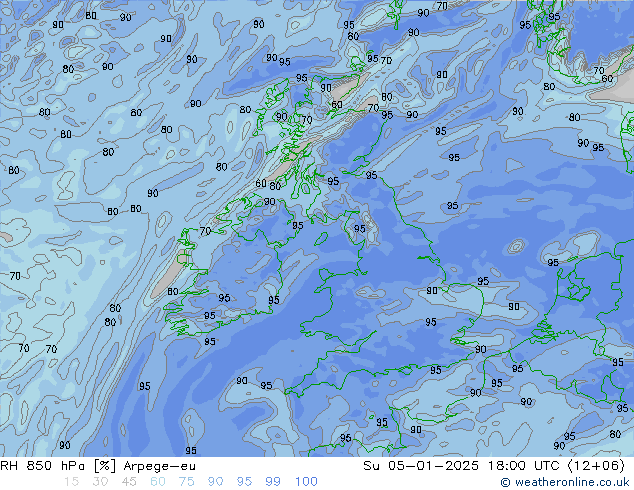Click legend value 95 in the color scale
This screenshot has height=490, width=634.
point(244,482)
